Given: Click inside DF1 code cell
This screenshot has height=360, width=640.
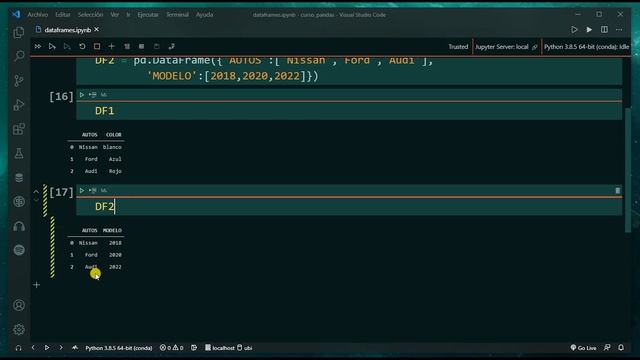Looking at the screenshot, I should 349,111.
